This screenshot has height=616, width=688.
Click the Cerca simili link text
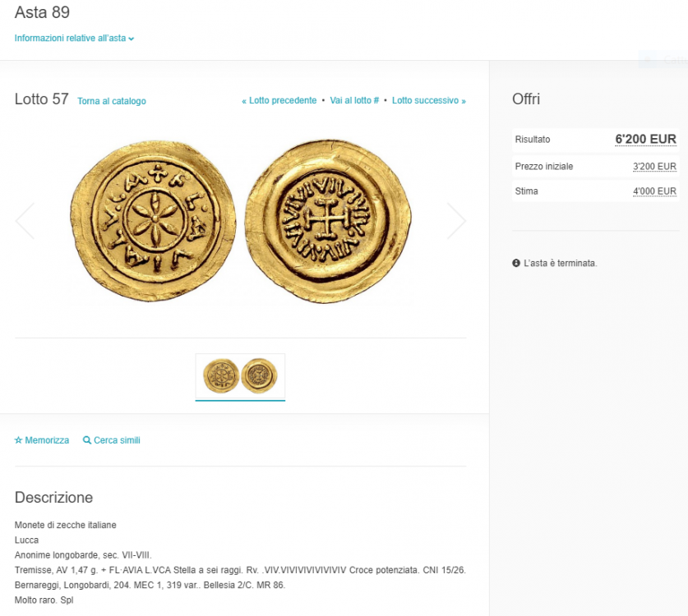[x=117, y=440]
